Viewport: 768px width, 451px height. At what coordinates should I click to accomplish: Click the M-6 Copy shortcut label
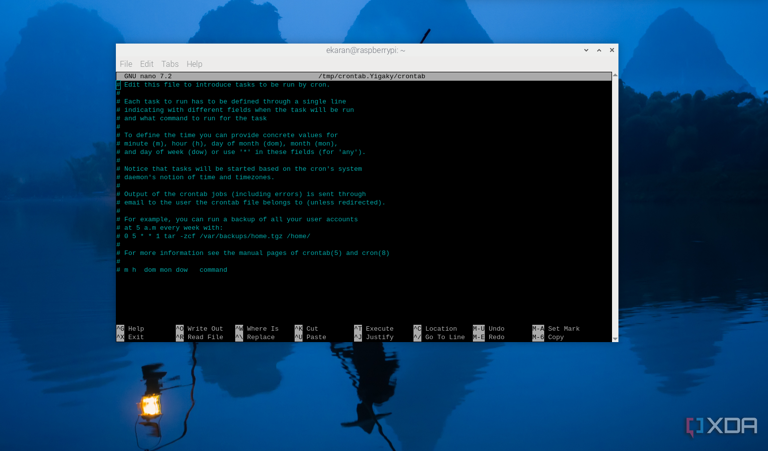[548, 337]
